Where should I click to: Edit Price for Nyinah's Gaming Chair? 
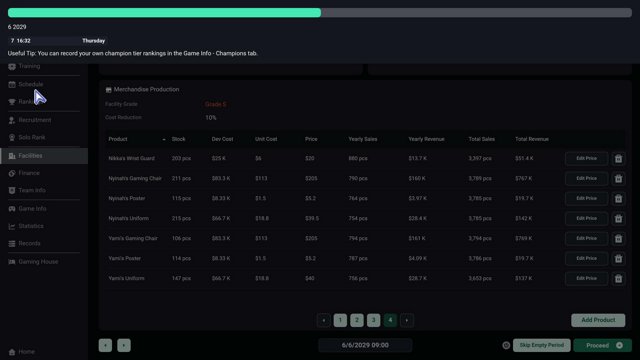click(587, 178)
